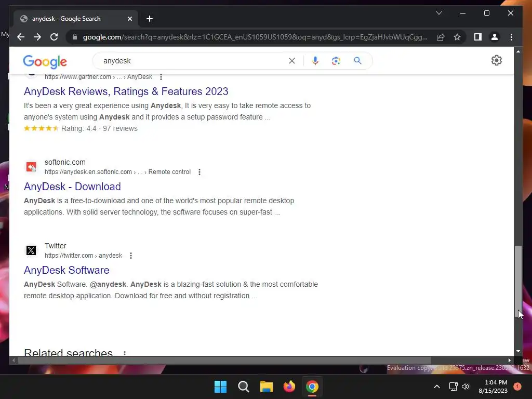This screenshot has height=399, width=532.
Task: Share this page from the address bar
Action: coord(441,37)
